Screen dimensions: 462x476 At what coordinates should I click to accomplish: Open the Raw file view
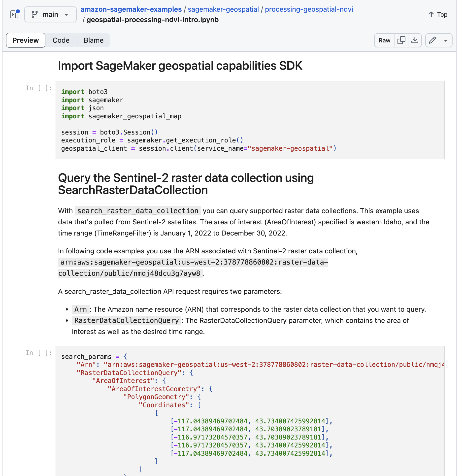(x=384, y=40)
